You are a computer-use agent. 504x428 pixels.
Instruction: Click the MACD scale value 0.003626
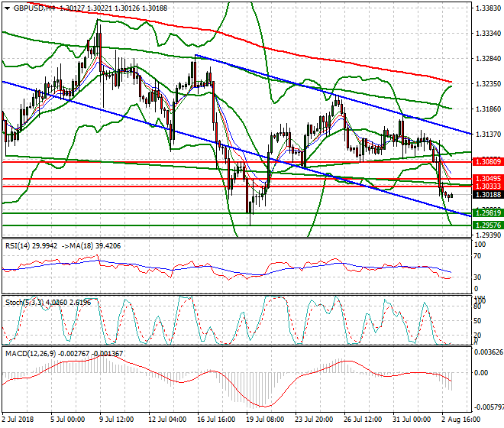pos(489,352)
